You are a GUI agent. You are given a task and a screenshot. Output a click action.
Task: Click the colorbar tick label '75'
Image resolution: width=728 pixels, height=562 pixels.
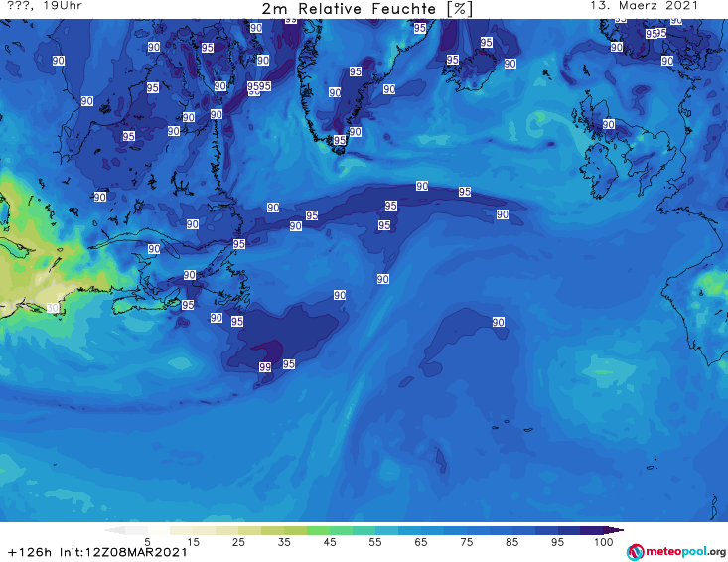(x=466, y=542)
